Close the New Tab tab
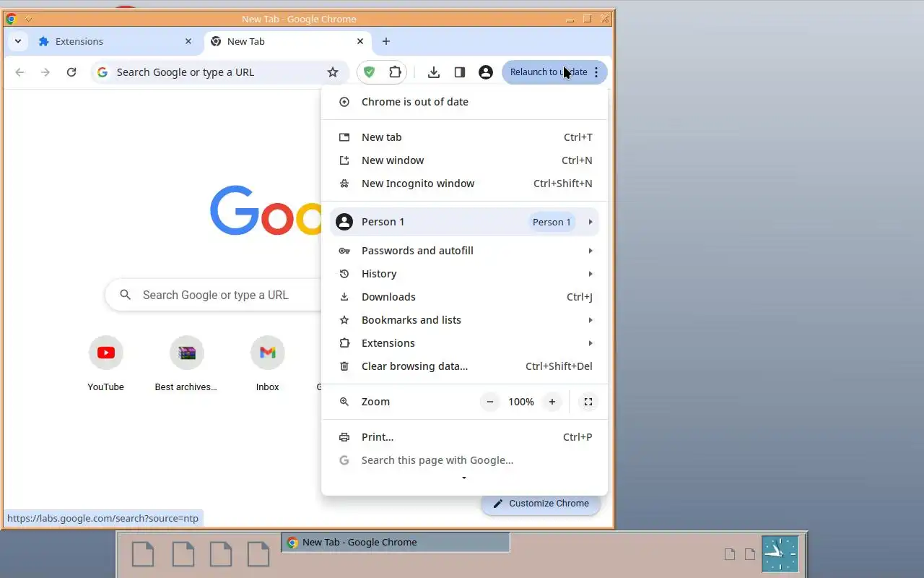The width and height of the screenshot is (924, 578). [360, 41]
